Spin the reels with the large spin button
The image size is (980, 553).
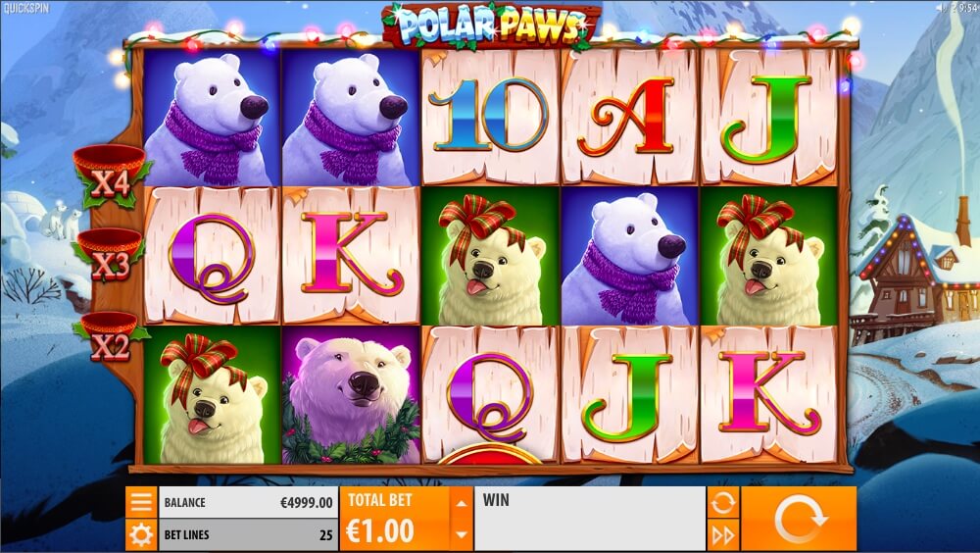(798, 519)
